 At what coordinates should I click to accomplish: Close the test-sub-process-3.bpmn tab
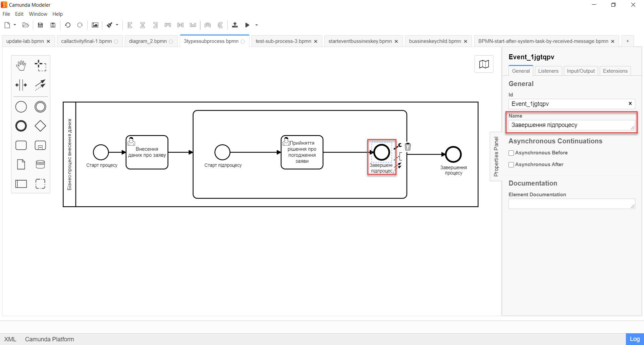point(316,42)
